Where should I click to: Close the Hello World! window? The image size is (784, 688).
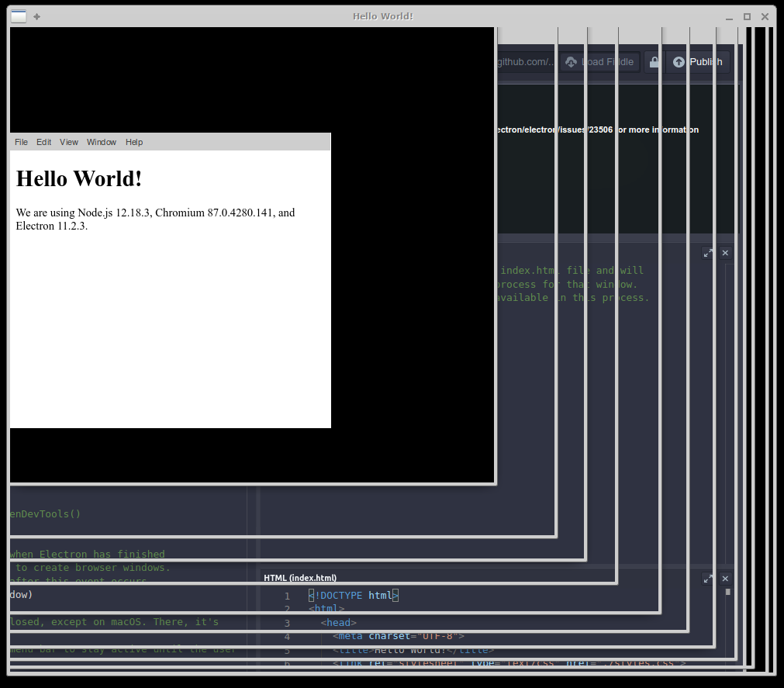coord(765,16)
